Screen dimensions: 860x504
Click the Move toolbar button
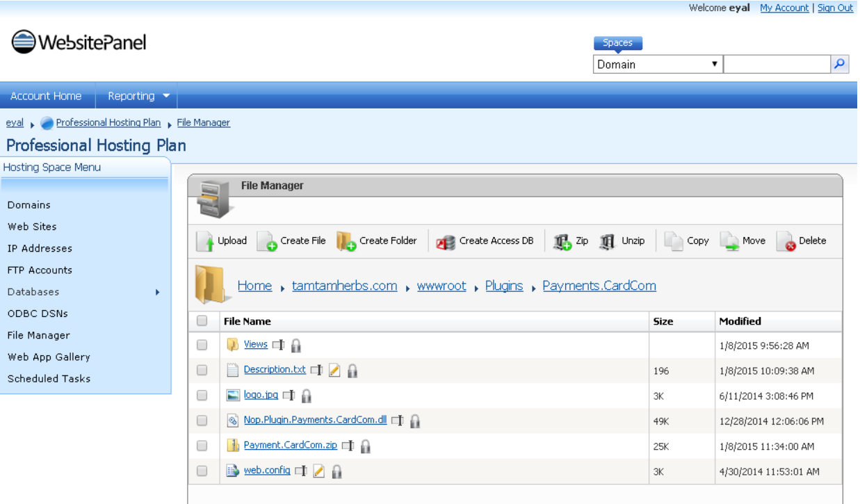[x=743, y=241]
